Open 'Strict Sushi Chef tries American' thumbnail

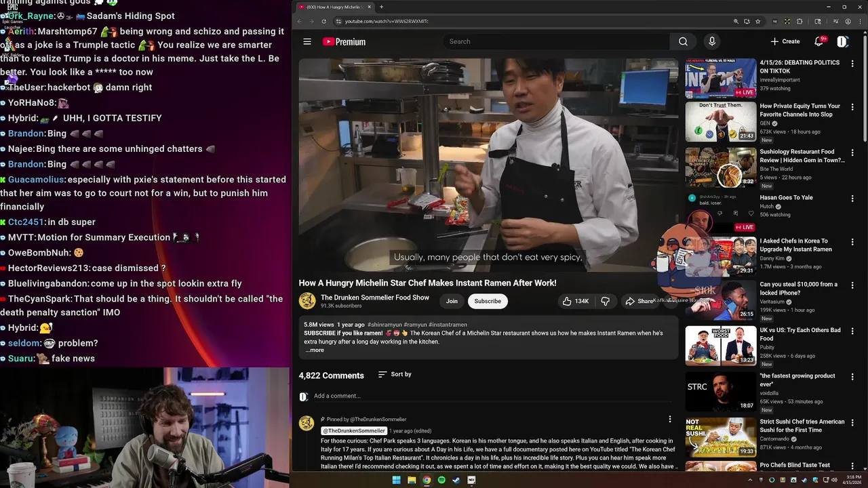[x=720, y=436]
